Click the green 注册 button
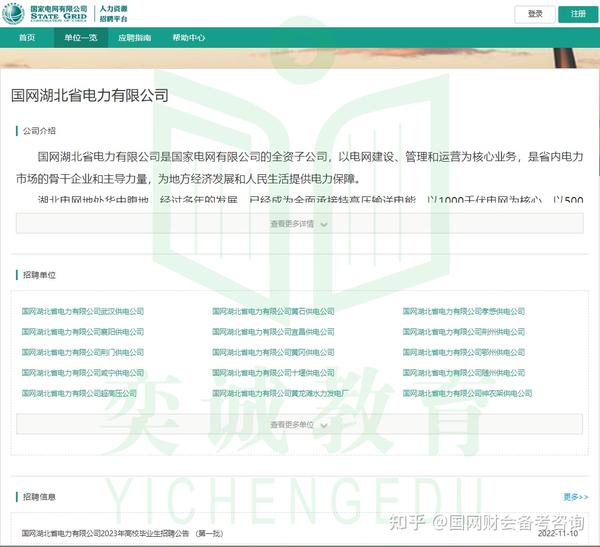This screenshot has width=600, height=547. [x=578, y=14]
